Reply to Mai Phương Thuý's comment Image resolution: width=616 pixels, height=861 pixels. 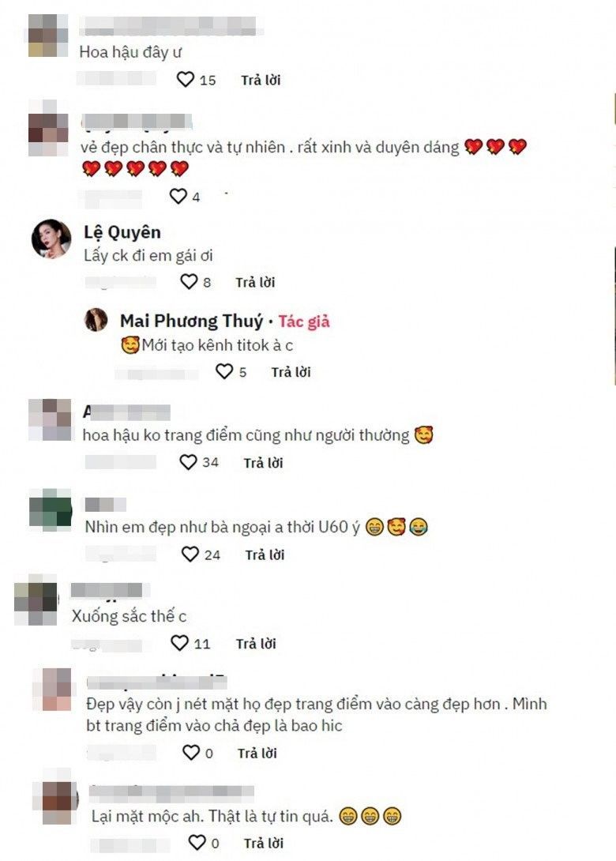pyautogui.click(x=291, y=372)
